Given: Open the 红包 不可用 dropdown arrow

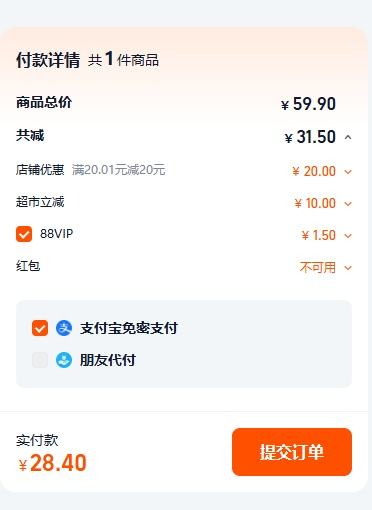Looking at the screenshot, I should pyautogui.click(x=348, y=268).
